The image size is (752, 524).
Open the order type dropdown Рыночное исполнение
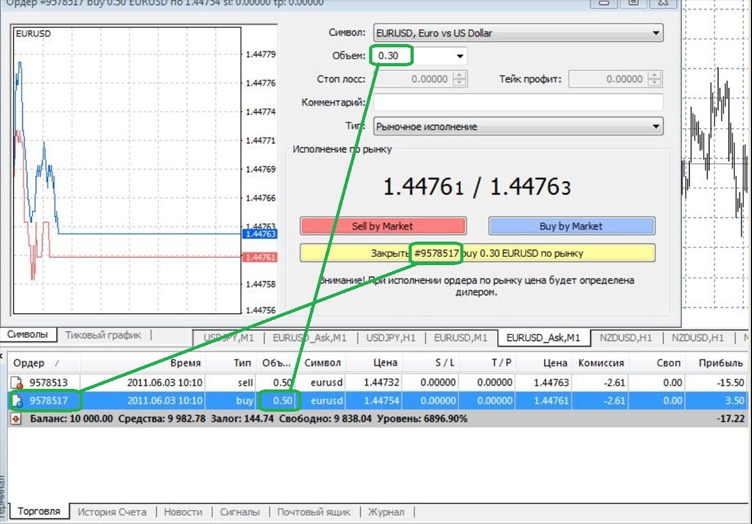(x=518, y=127)
